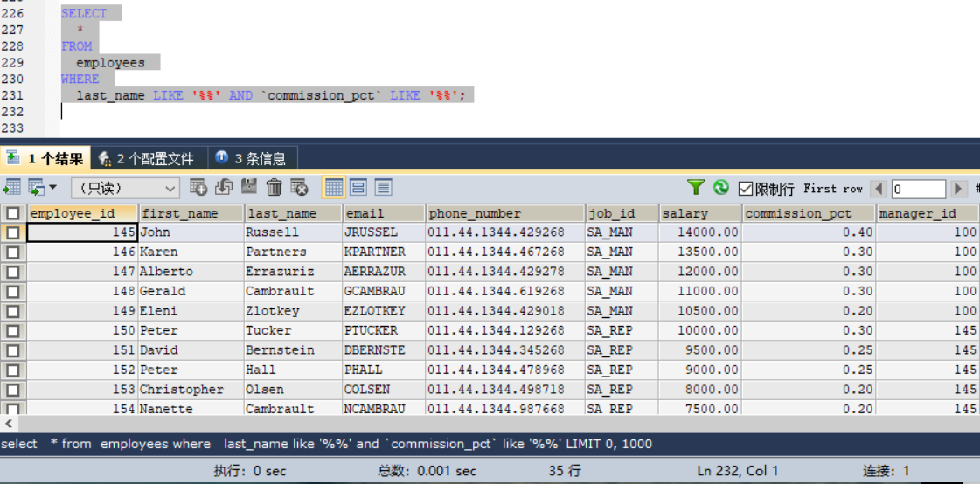Click the SELECT keyword on line 226
980x484 pixels.
pyautogui.click(x=84, y=13)
